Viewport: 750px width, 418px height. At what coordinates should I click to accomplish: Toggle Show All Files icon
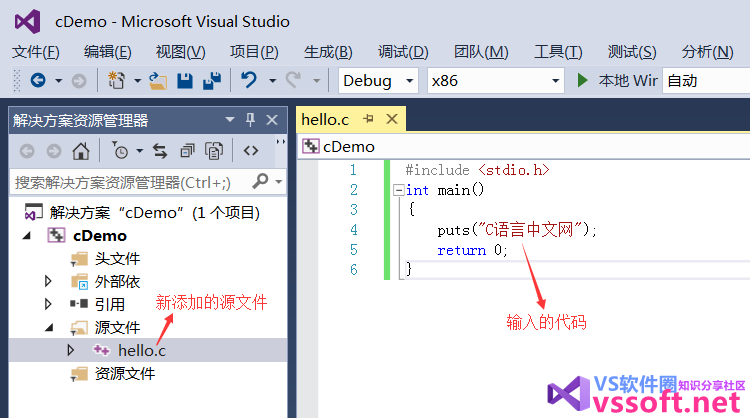(214, 151)
